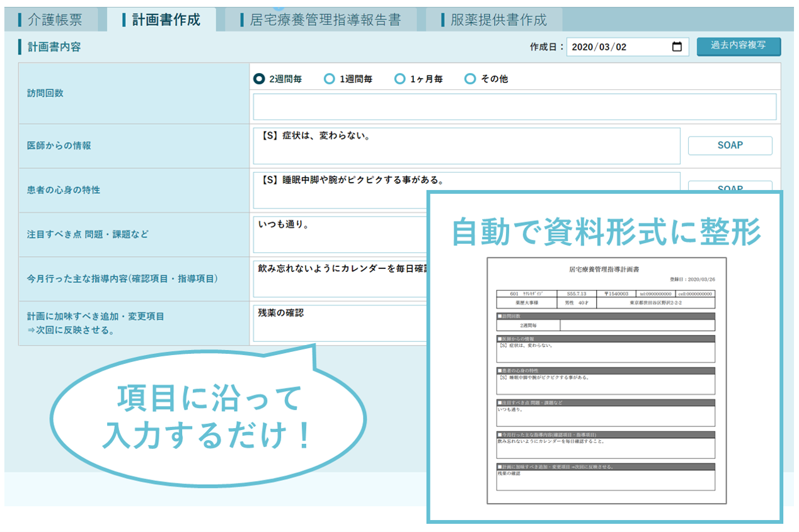799x532 pixels.
Task: Edit the 今月行った主な指導内容 text field
Action: pyautogui.click(x=340, y=277)
